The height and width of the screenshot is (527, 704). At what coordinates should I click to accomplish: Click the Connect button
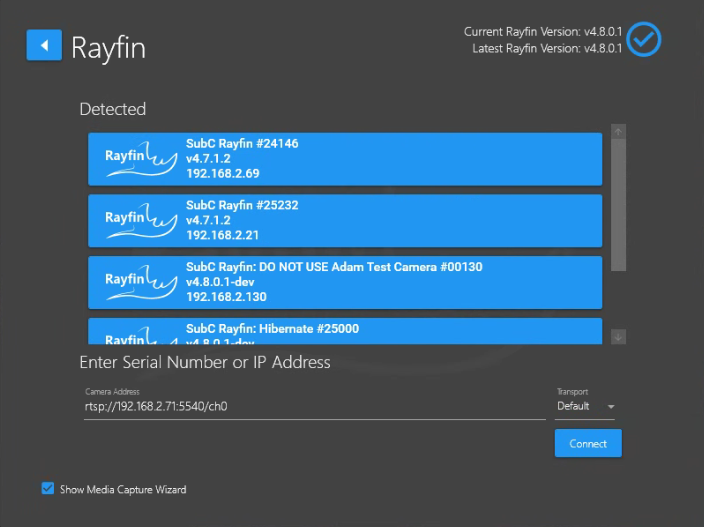click(x=588, y=443)
